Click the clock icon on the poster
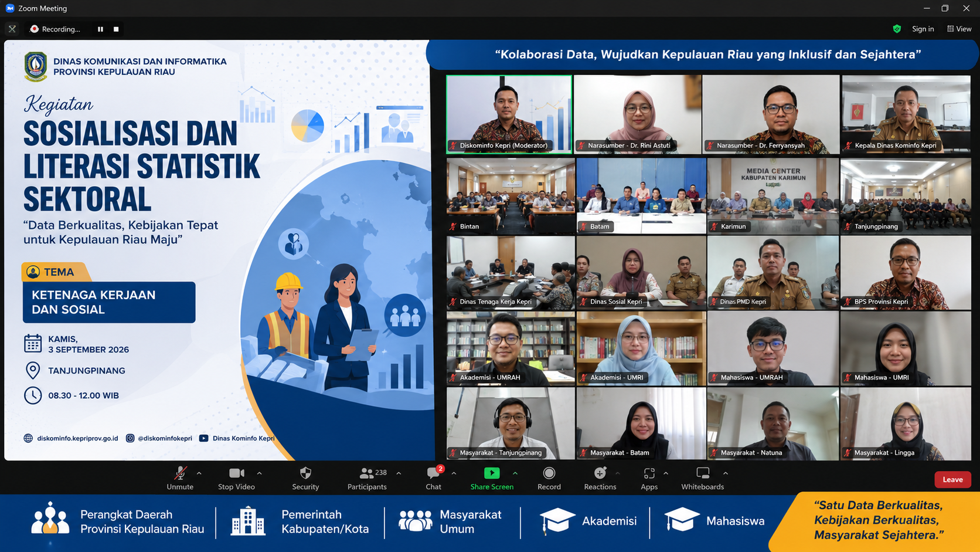The image size is (980, 552). (33, 395)
